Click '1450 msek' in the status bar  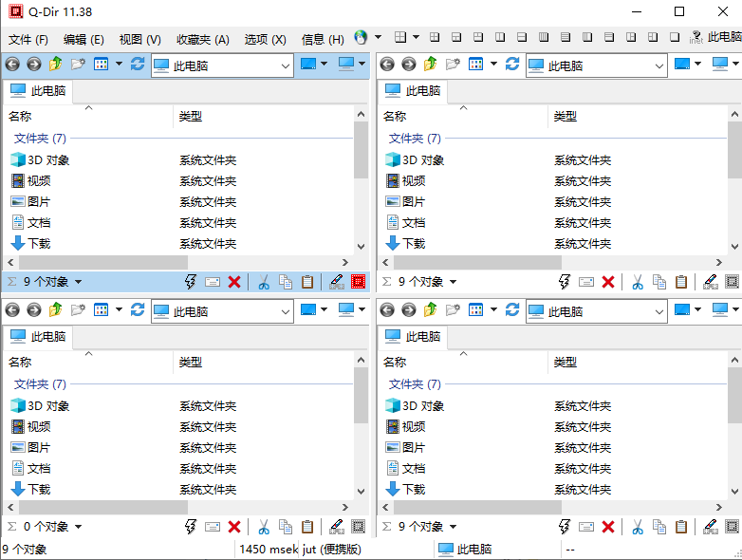click(x=268, y=550)
